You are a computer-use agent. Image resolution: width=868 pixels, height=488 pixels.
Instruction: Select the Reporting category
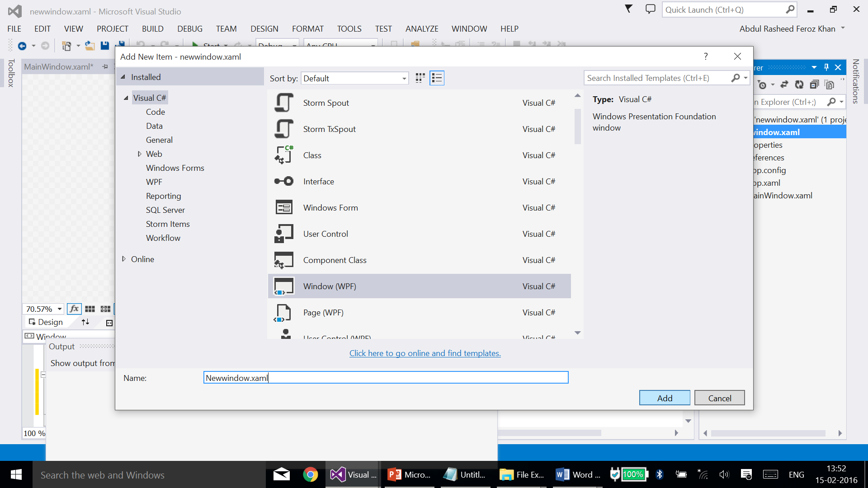[x=163, y=196]
